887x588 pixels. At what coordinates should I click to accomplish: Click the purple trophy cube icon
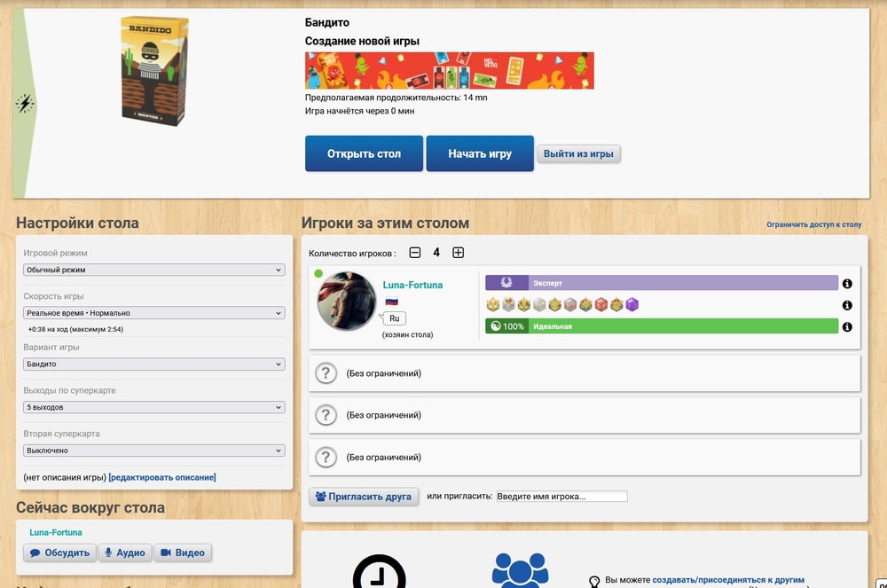click(x=632, y=305)
